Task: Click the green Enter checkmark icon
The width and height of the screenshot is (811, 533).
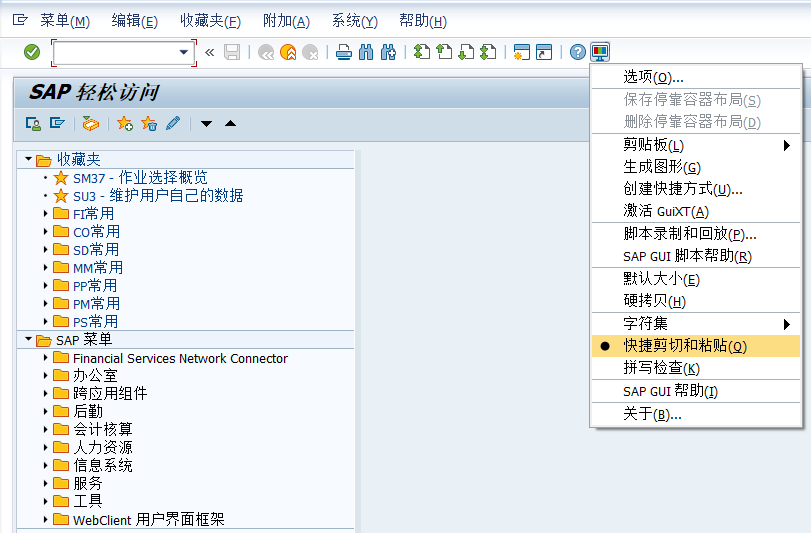Action: [32, 52]
